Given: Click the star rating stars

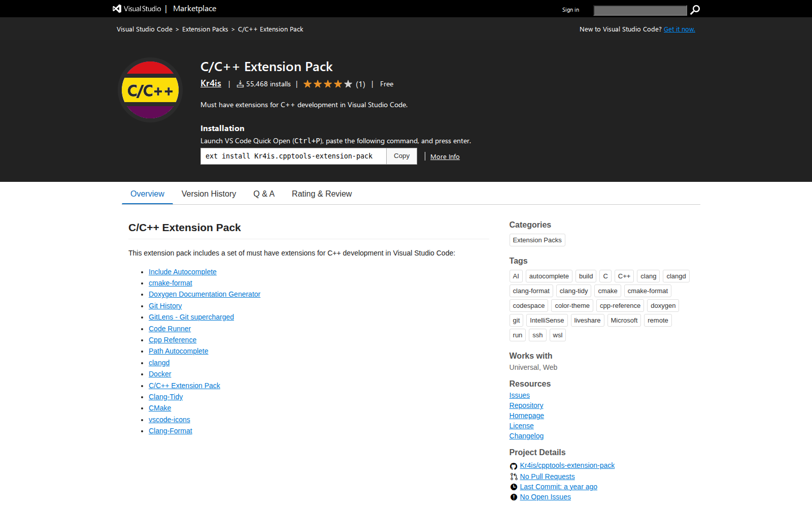Looking at the screenshot, I should tap(327, 84).
